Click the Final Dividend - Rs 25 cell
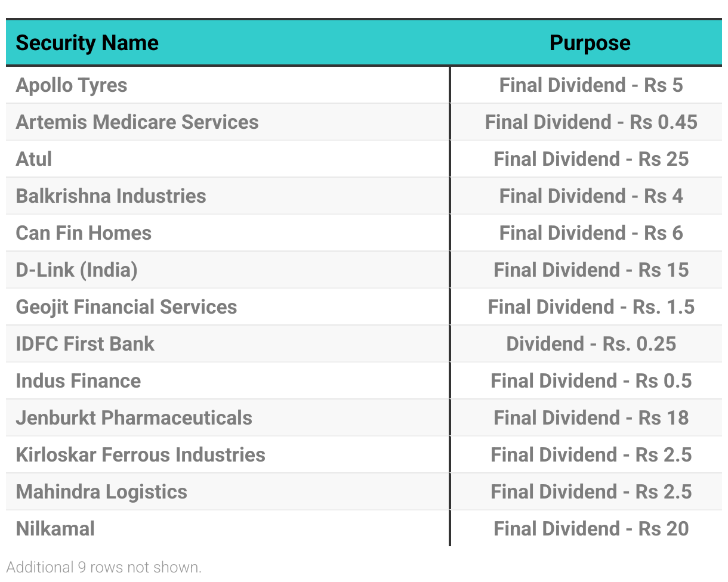 point(591,159)
